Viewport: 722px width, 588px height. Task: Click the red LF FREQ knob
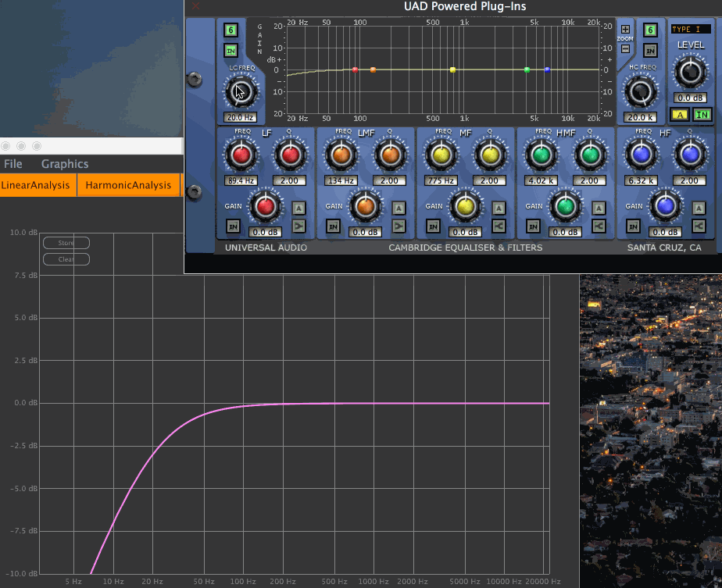tap(241, 155)
